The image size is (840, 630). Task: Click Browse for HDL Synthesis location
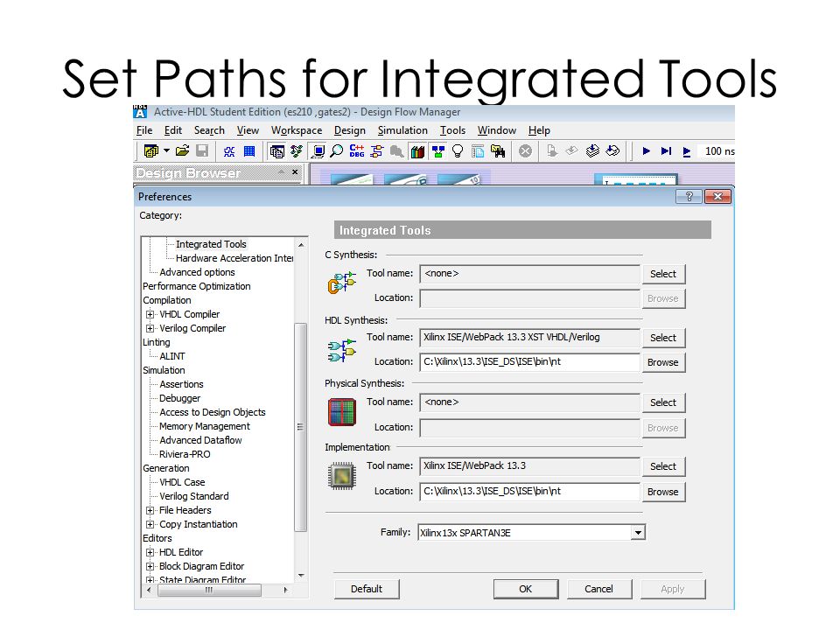click(x=663, y=362)
